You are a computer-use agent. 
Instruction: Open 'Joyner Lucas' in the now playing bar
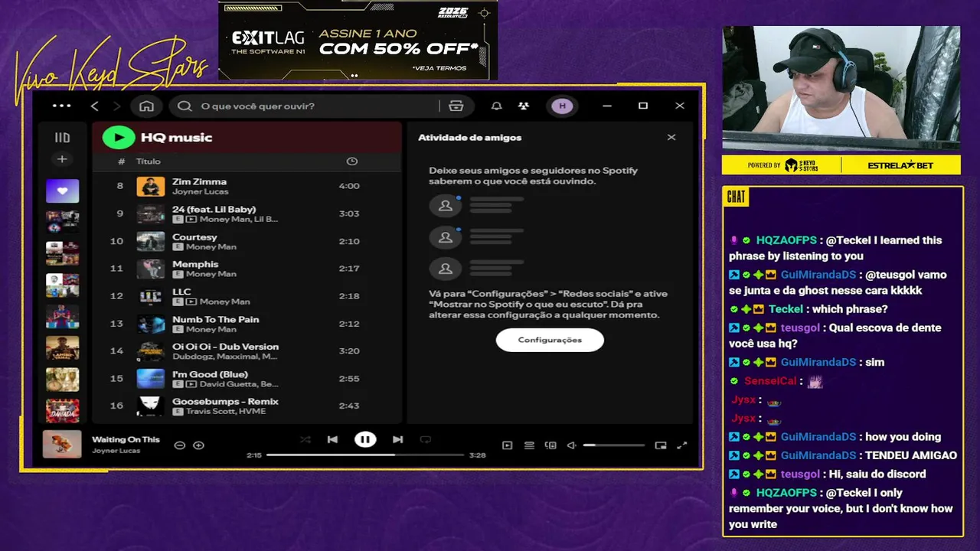click(x=116, y=451)
